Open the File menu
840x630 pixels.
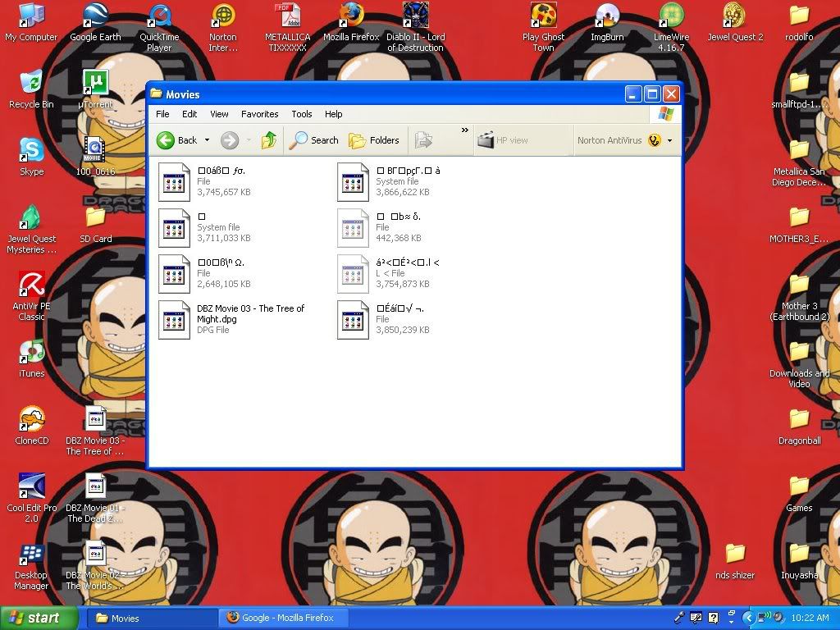(x=162, y=114)
